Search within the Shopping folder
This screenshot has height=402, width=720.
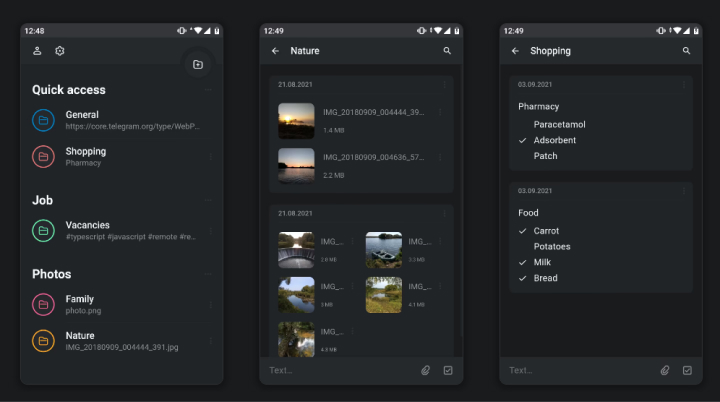pyautogui.click(x=687, y=51)
